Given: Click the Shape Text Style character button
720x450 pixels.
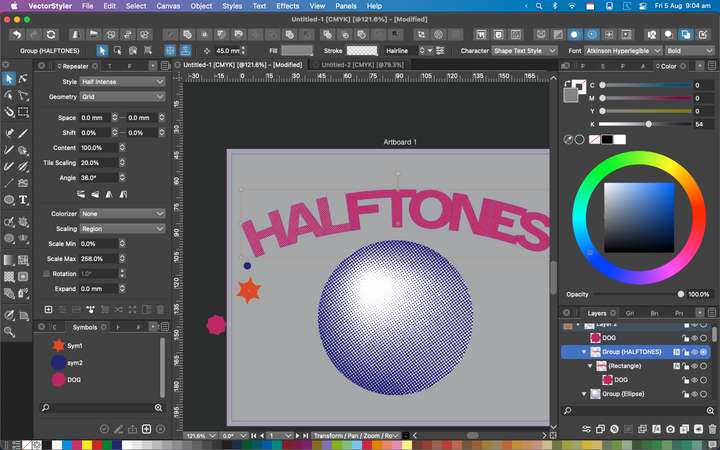Looking at the screenshot, I should [526, 50].
